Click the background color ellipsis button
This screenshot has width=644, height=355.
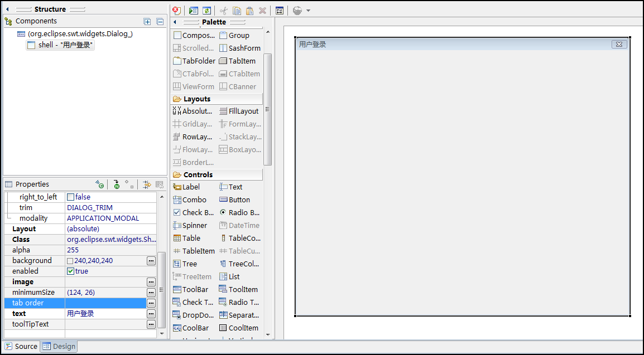[x=151, y=261]
